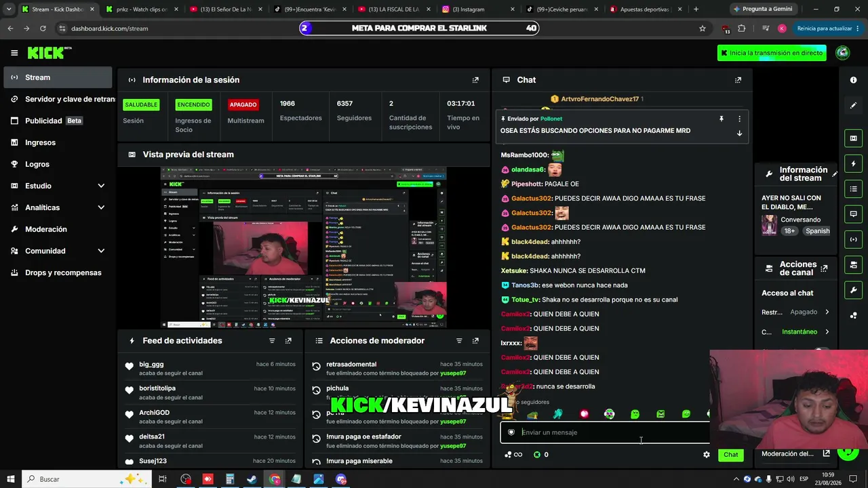The image size is (868, 488).
Task: Filter the Acciones de moderador list
Action: 459,341
